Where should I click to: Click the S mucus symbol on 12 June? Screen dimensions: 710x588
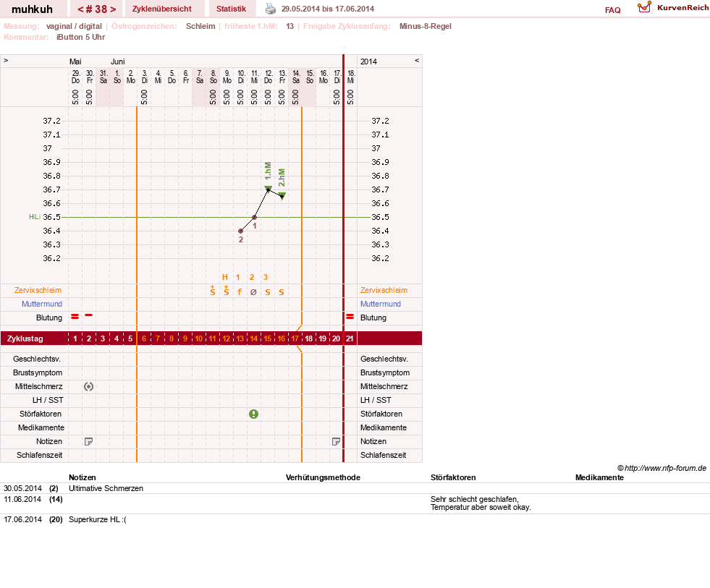click(x=268, y=292)
